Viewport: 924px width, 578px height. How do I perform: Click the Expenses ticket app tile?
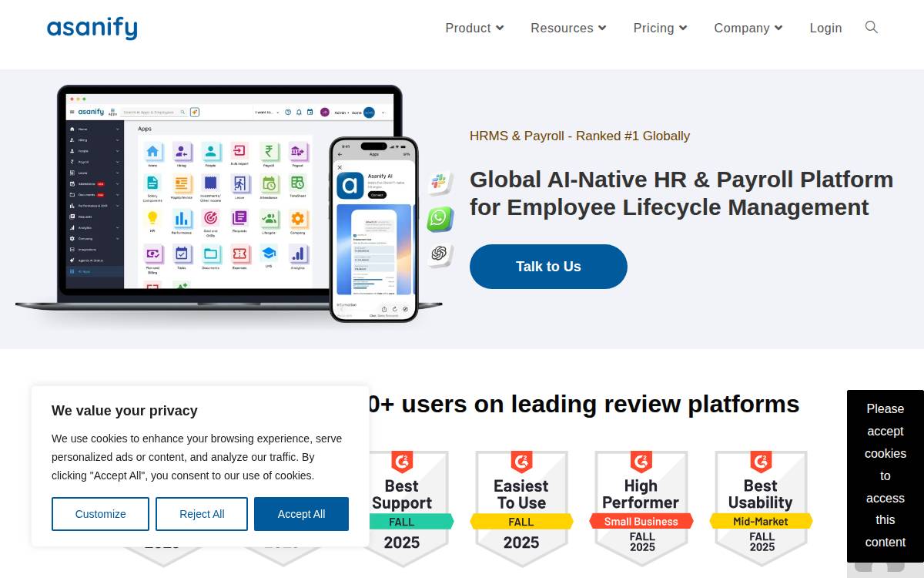coord(239,255)
